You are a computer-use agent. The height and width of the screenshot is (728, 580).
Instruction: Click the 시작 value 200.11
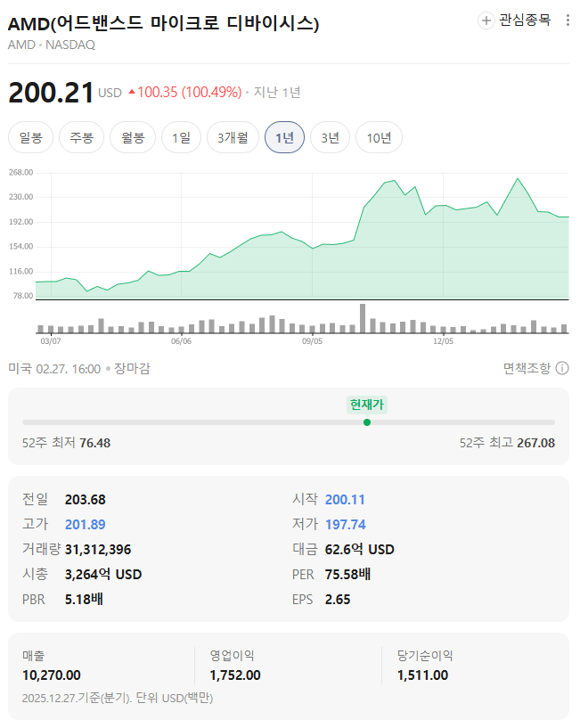pyautogui.click(x=345, y=500)
